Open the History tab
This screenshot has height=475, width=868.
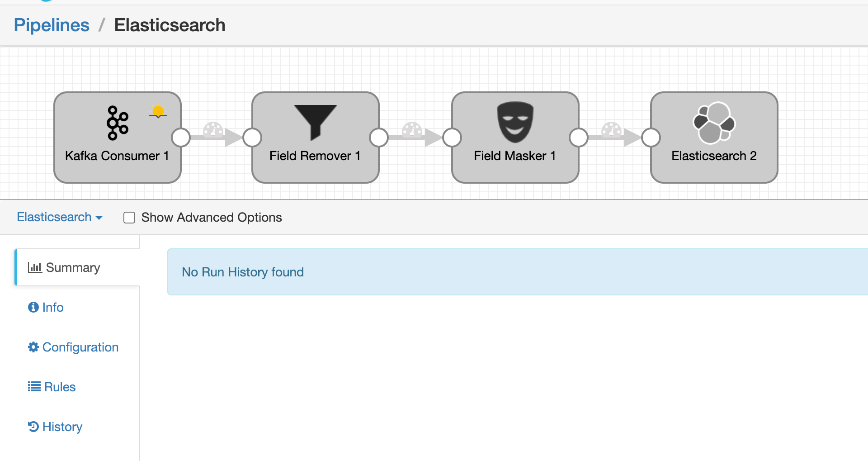click(x=55, y=427)
